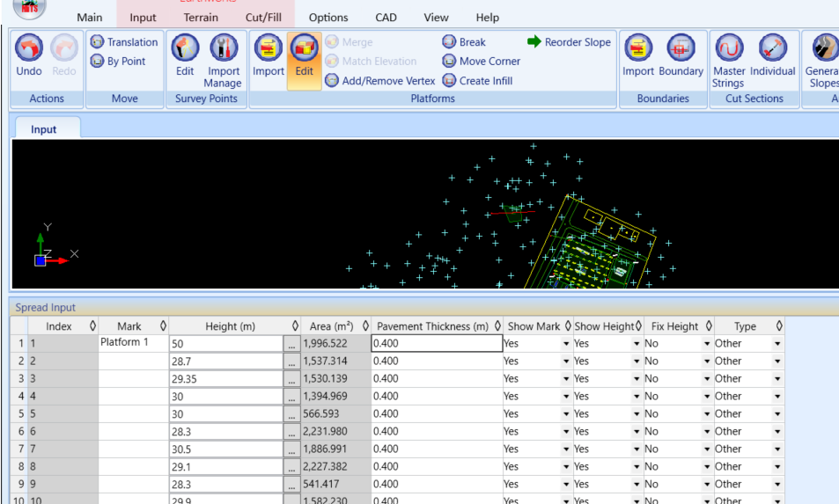Open the Terrain ribbon tab
839x504 pixels.
click(201, 17)
